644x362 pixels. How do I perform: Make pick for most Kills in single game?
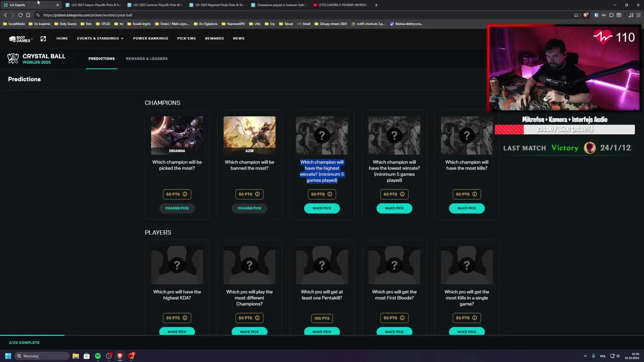467,331
